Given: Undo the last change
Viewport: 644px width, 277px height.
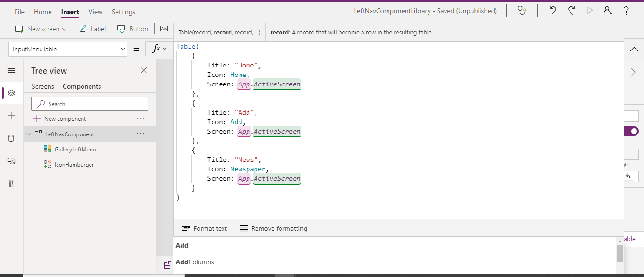Looking at the screenshot, I should 552,10.
